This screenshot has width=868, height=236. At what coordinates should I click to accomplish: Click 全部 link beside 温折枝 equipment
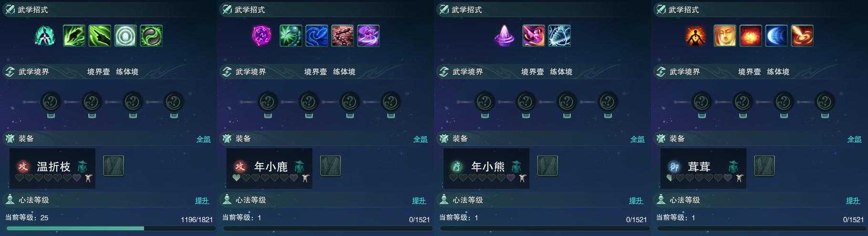pyautogui.click(x=204, y=139)
